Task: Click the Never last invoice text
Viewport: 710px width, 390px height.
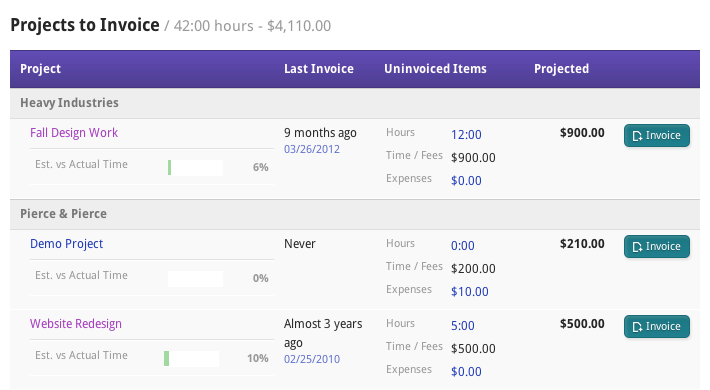Action: pyautogui.click(x=300, y=244)
